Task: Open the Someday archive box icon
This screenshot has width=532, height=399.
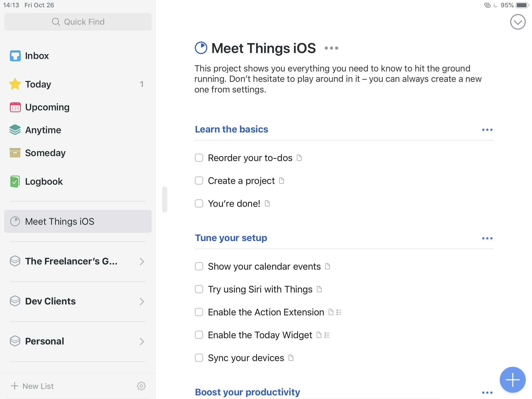Action: click(15, 153)
